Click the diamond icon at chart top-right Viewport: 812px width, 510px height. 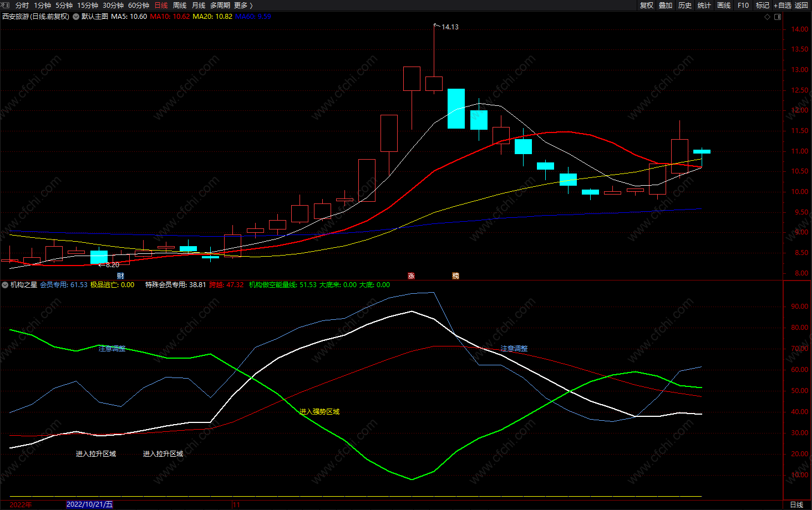[768, 17]
